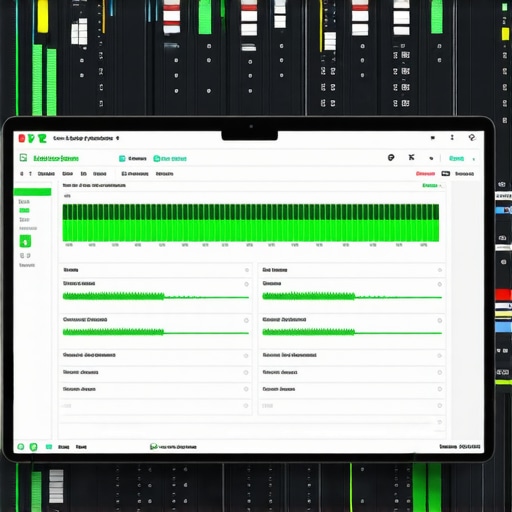Click the green text button at header right
Screen dimensions: 512x512
(456, 158)
